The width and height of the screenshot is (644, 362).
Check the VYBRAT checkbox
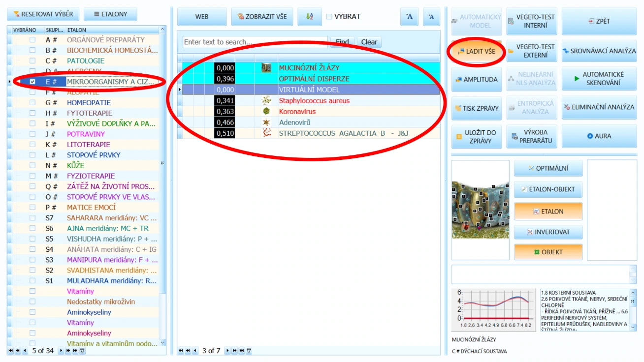click(329, 17)
